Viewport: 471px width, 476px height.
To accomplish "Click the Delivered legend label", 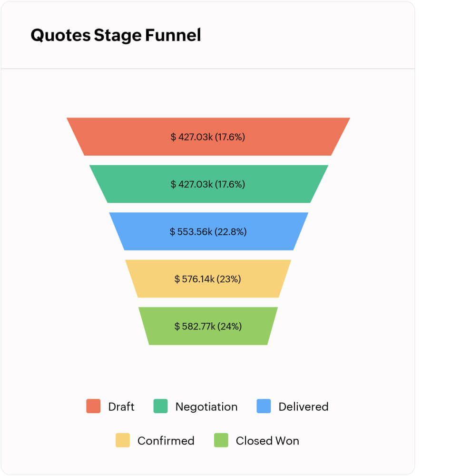I will (x=304, y=407).
